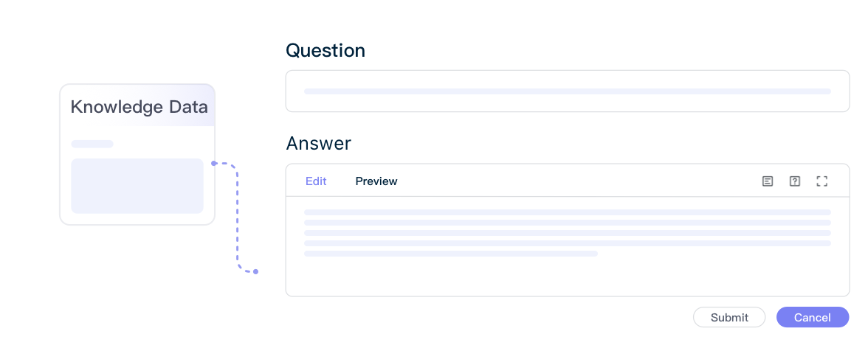Click the connector end dot near Answer box
This screenshot has height=348, width=868.
coord(255,271)
